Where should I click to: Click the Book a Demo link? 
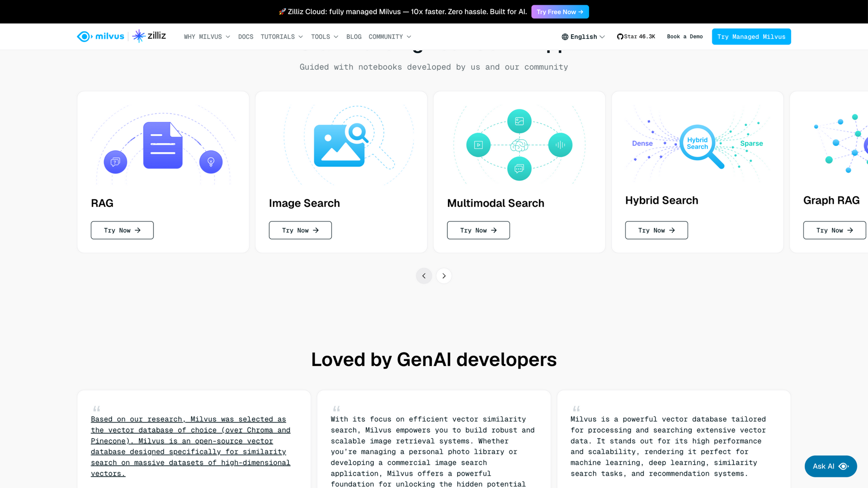tap(684, 37)
